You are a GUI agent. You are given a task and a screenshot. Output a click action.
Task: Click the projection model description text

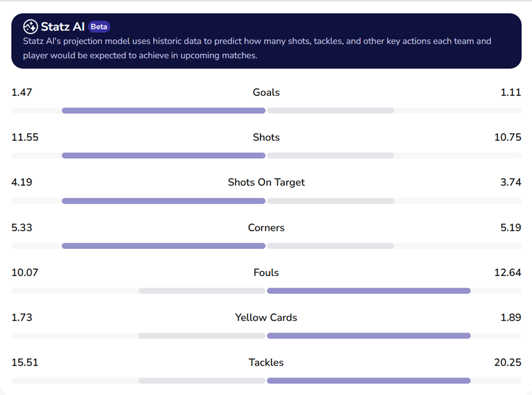(257, 49)
